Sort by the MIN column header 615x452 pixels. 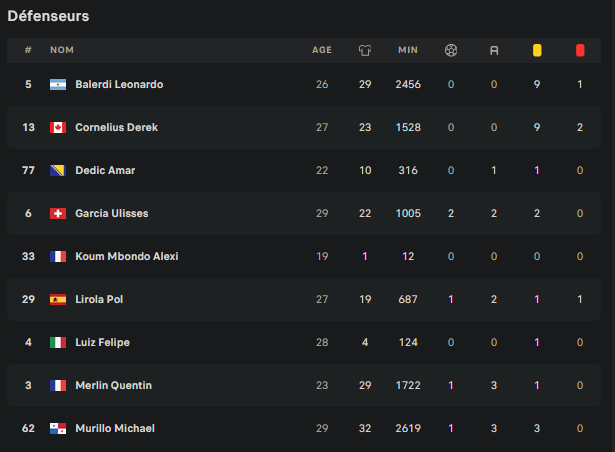click(408, 50)
